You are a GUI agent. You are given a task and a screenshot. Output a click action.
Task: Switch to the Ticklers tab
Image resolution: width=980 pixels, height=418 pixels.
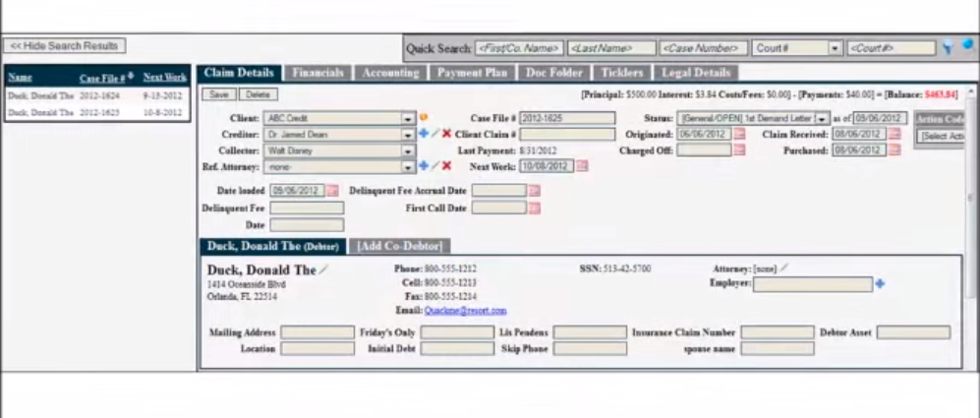click(622, 73)
